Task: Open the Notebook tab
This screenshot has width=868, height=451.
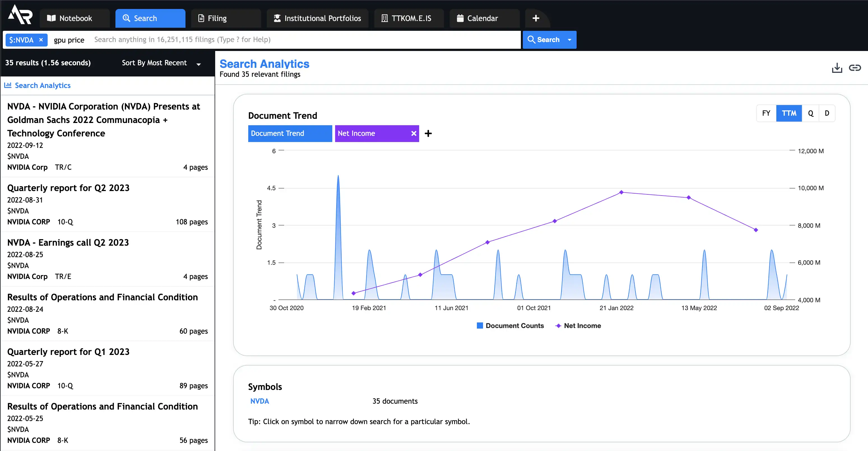Action: (x=75, y=18)
